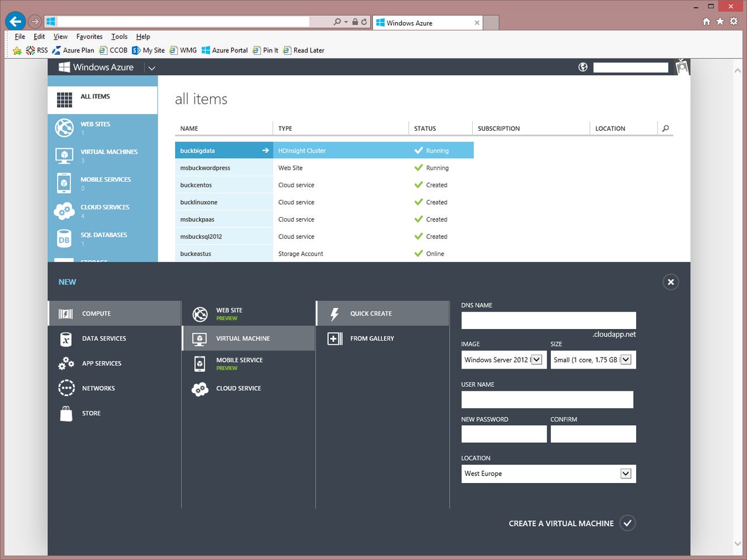Select the Cloud Service compute option
This screenshot has height=560, width=747.
238,388
